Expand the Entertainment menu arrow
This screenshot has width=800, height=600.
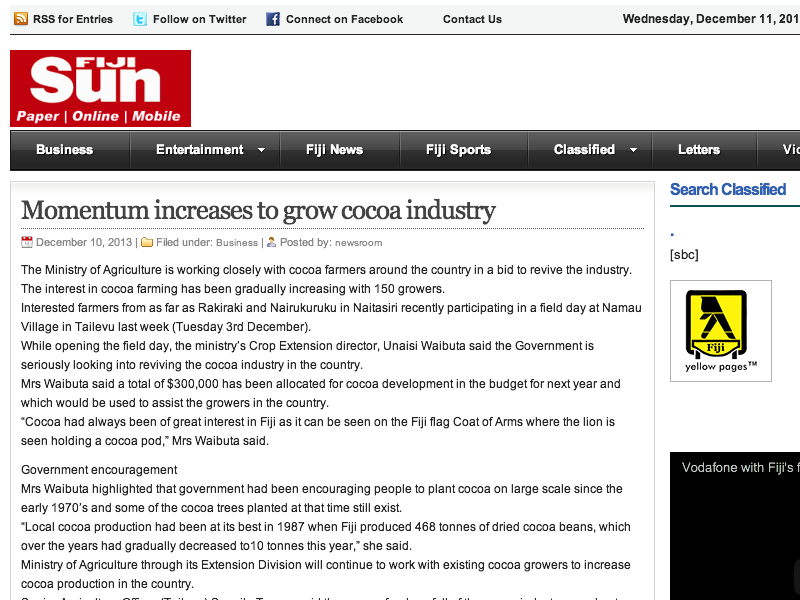[x=262, y=150]
